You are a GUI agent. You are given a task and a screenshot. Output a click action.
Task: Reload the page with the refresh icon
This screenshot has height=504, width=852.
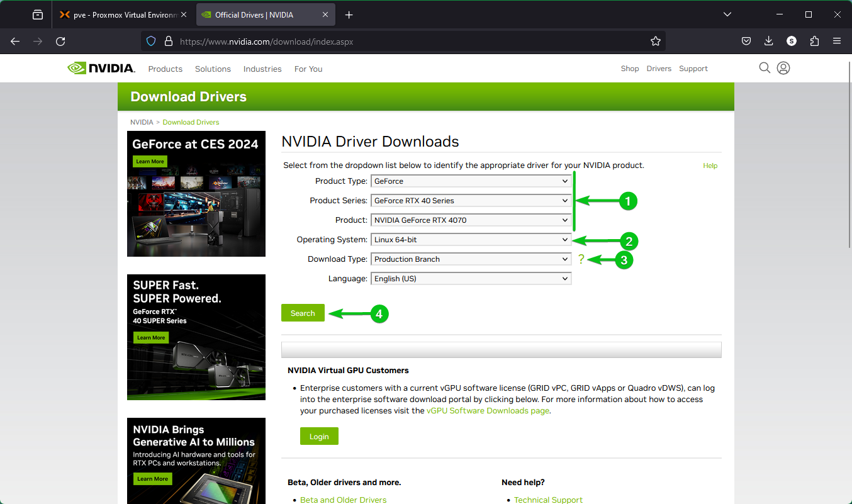[x=60, y=41]
